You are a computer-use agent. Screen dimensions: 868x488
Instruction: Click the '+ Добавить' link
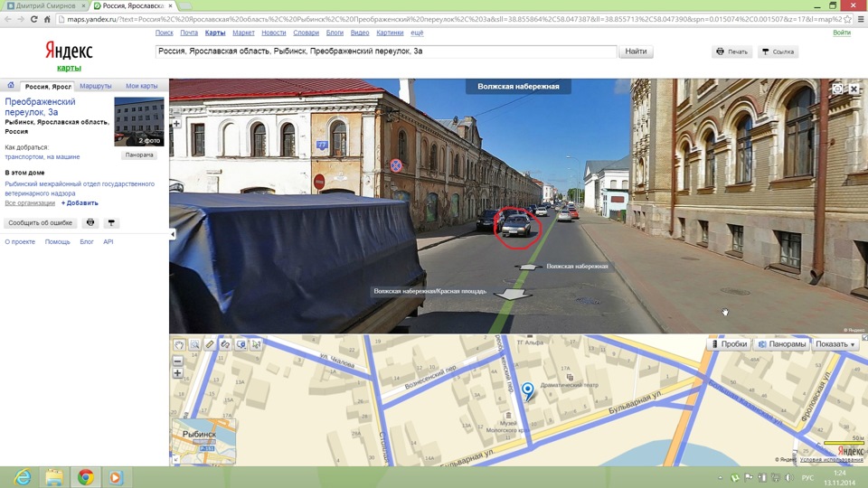(x=80, y=203)
